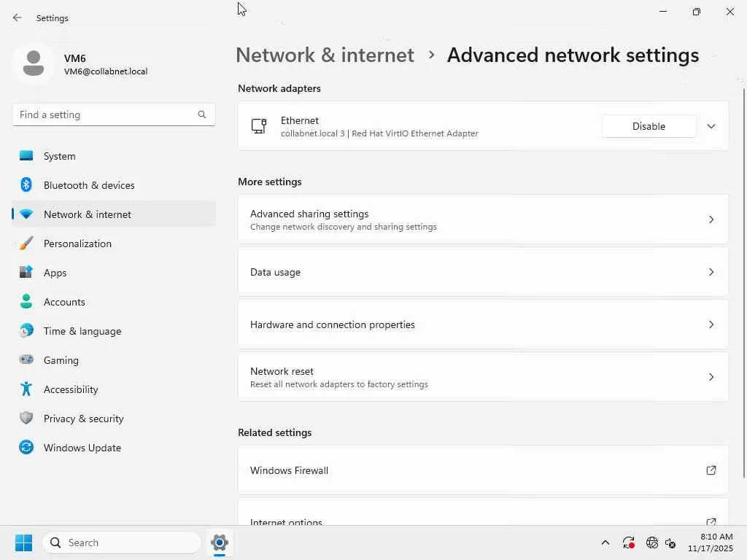This screenshot has height=560, width=747.
Task: Show hidden icons in system tray
Action: [605, 542]
